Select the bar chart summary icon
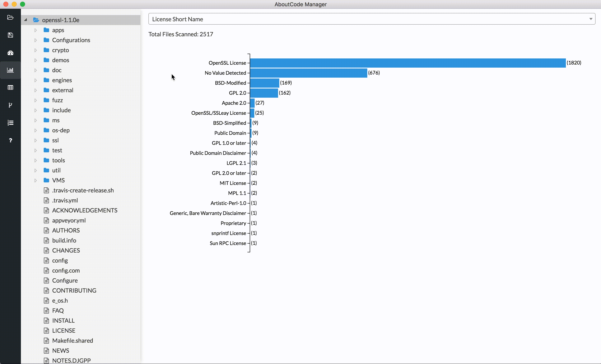Viewport: 601px width, 364px height. tap(10, 70)
